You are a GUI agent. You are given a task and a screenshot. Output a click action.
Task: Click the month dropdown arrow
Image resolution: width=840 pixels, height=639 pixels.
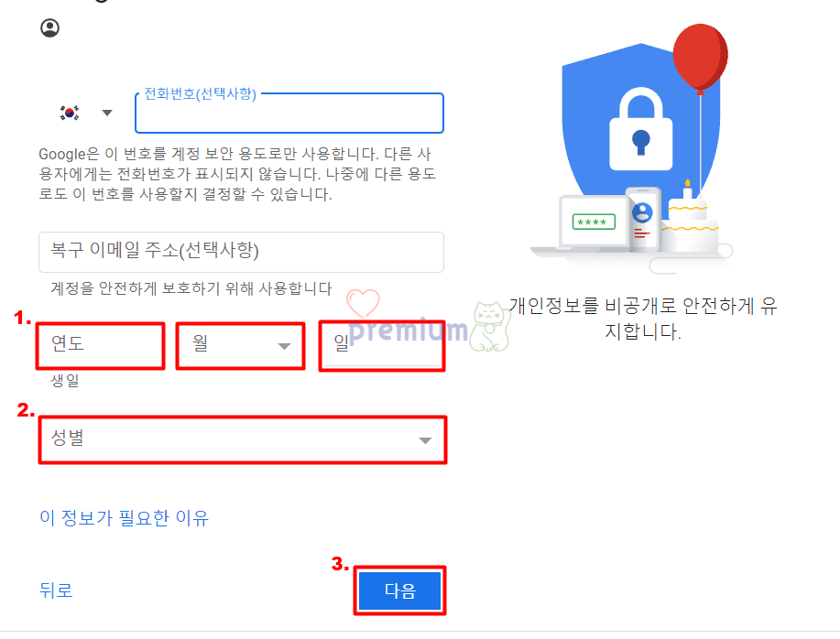tap(285, 346)
